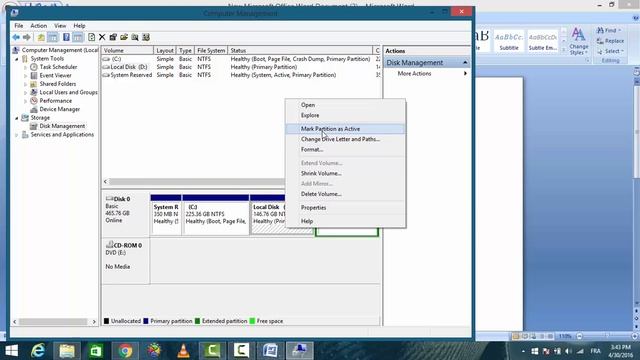This screenshot has height=360, width=640.
Task: Click the Find icon in Word ribbon
Action: click(600, 31)
